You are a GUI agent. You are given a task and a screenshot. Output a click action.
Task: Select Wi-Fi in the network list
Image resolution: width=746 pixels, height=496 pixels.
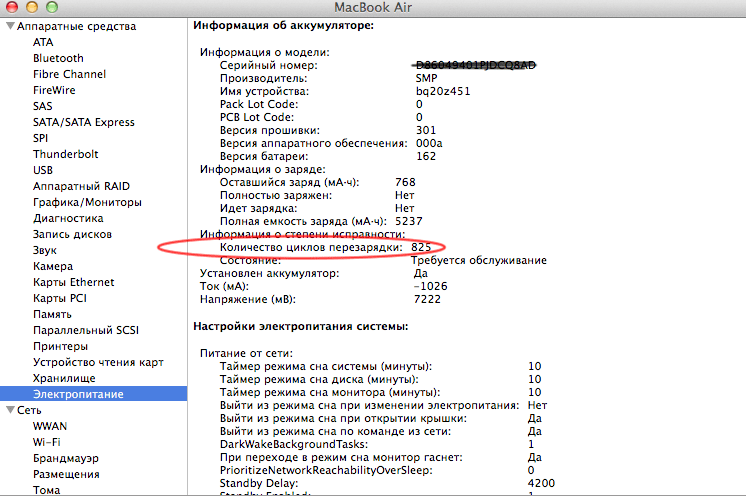click(x=47, y=442)
